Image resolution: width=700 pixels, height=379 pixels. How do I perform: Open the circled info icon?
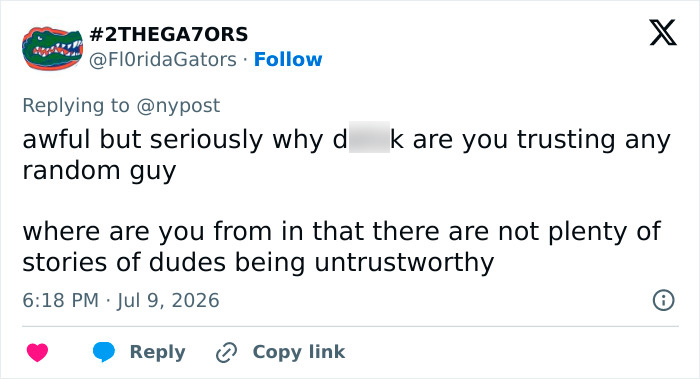663,300
